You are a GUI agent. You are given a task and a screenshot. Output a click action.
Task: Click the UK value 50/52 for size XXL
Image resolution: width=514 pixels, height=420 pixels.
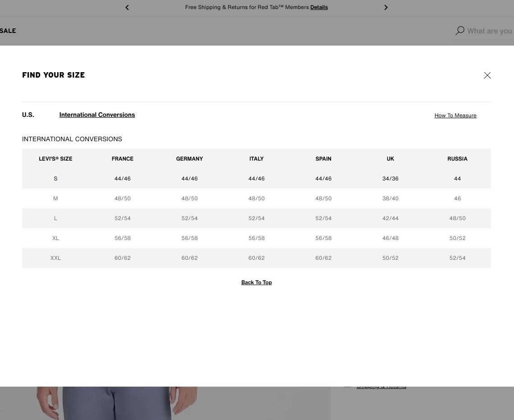tap(390, 258)
